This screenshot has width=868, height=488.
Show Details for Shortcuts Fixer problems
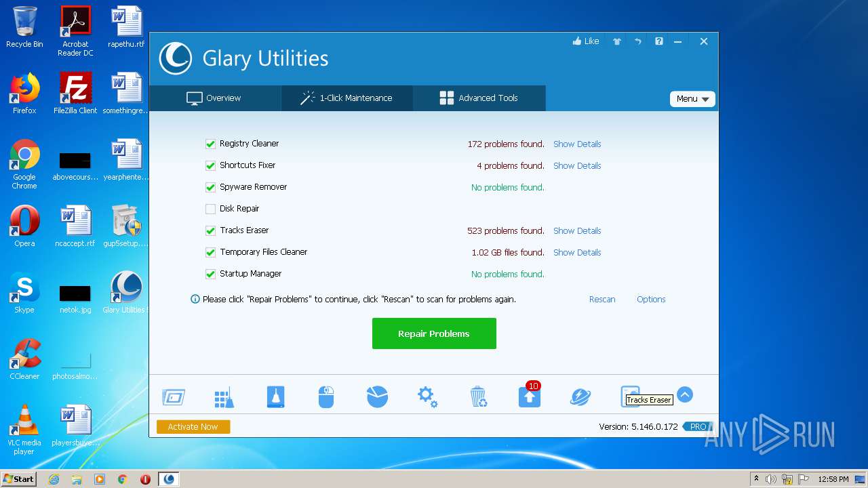[577, 165]
